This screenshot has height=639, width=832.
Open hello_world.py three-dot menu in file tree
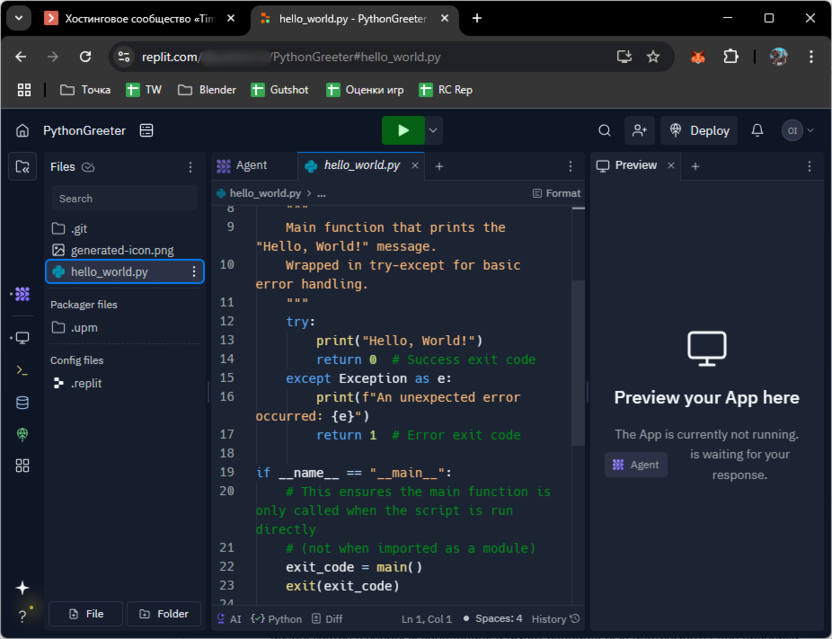194,271
